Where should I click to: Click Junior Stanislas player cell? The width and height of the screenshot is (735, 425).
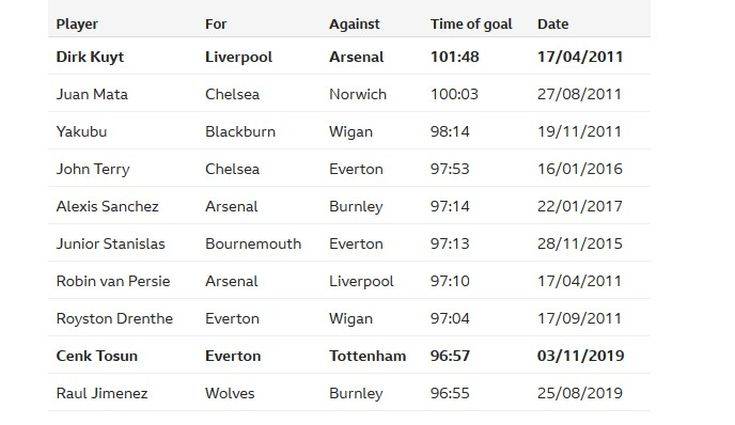(x=110, y=244)
